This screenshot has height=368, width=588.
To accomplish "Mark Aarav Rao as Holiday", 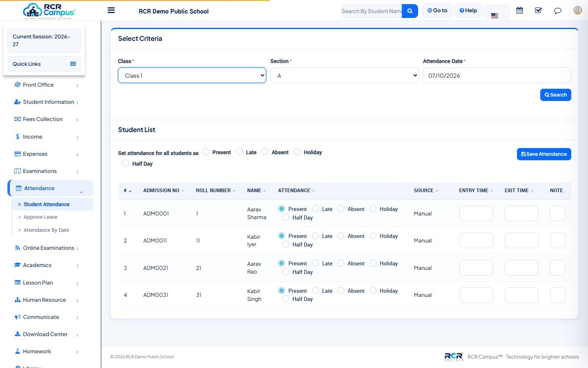I will click(373, 263).
